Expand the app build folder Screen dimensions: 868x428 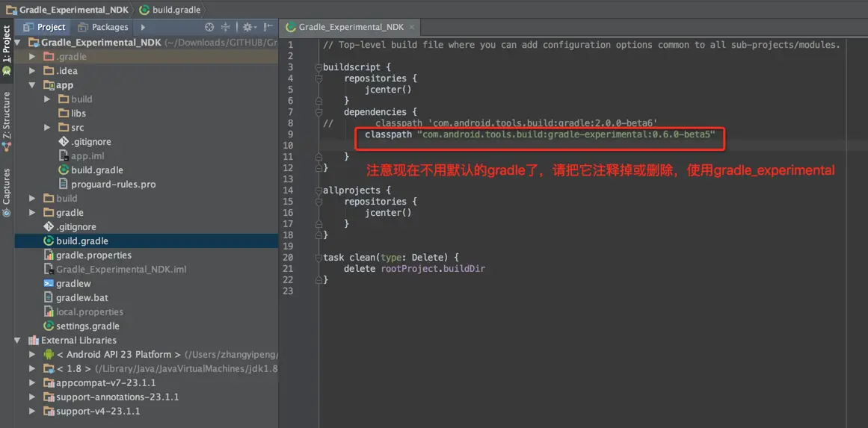pyautogui.click(x=47, y=99)
